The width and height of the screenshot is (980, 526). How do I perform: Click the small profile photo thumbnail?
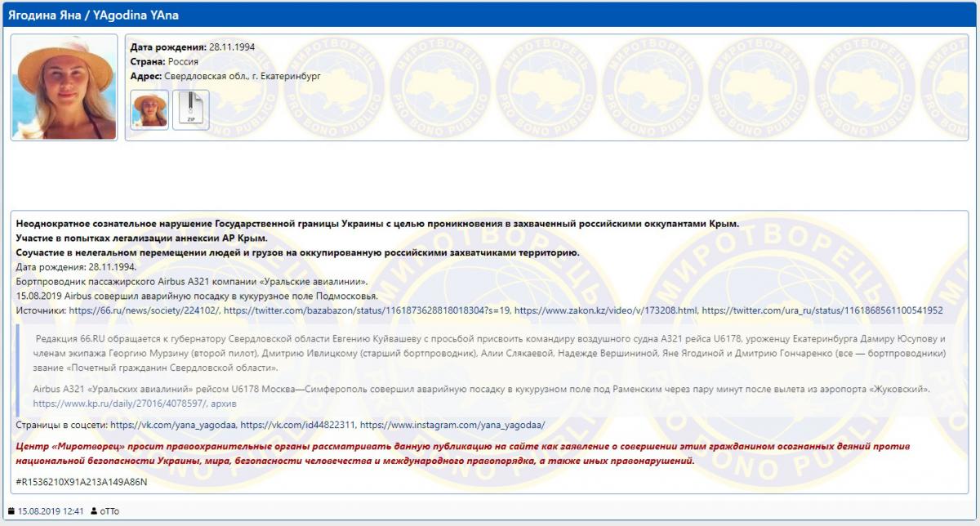coord(149,109)
